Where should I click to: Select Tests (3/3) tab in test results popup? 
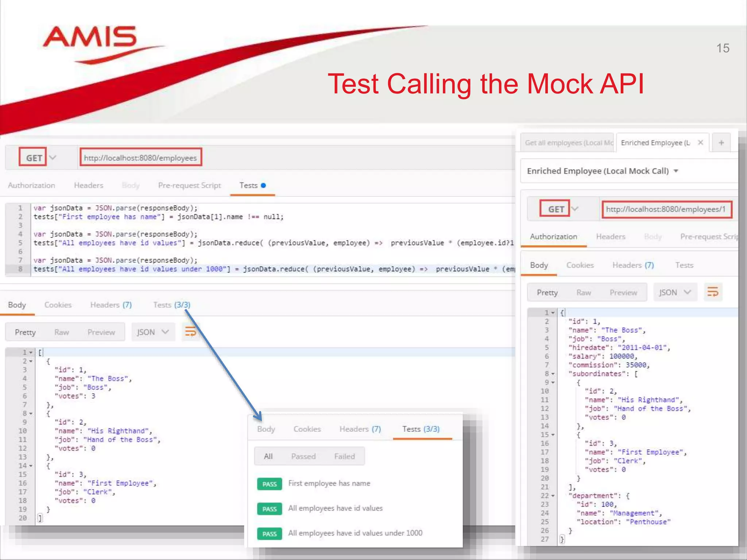tap(421, 429)
